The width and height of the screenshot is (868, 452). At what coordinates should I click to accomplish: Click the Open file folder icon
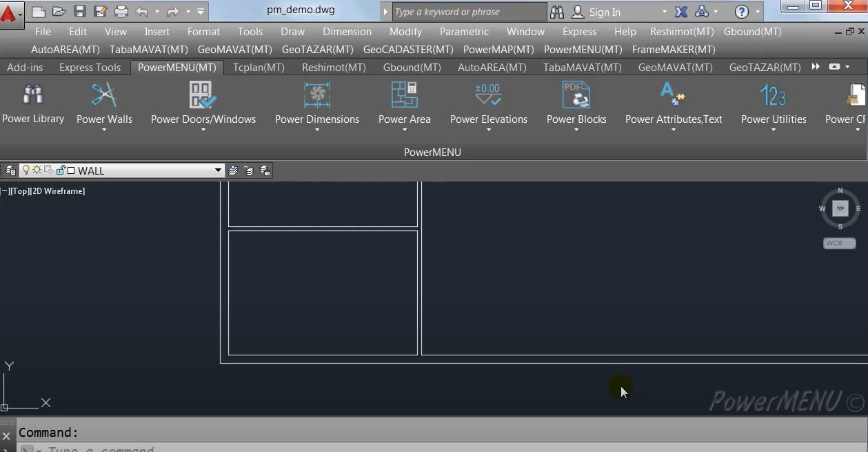(59, 12)
